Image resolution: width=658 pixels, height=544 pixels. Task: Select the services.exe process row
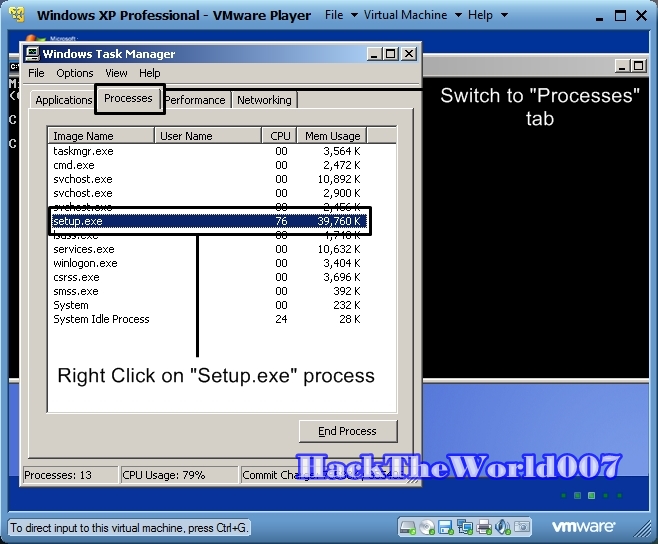[x=209, y=249]
